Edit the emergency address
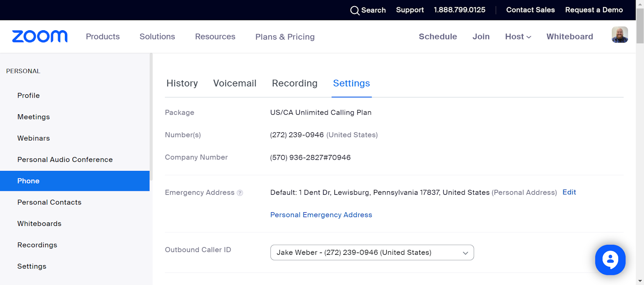Image resolution: width=644 pixels, height=285 pixels. click(x=569, y=192)
